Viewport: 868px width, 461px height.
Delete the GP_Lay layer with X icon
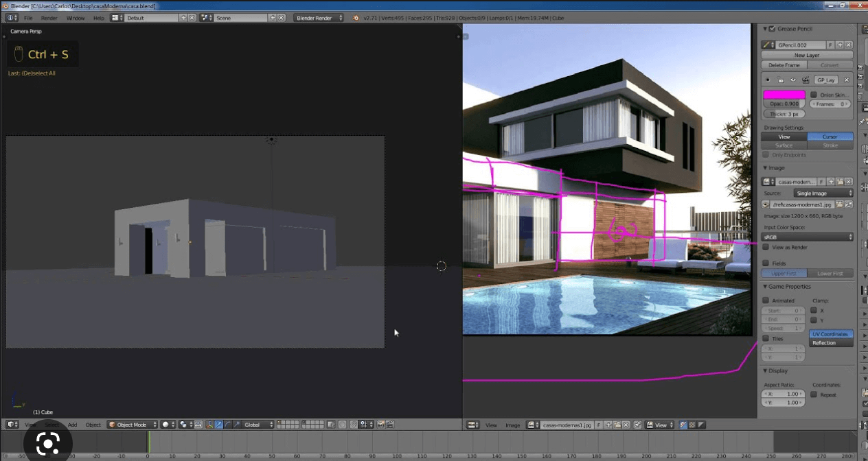click(846, 80)
